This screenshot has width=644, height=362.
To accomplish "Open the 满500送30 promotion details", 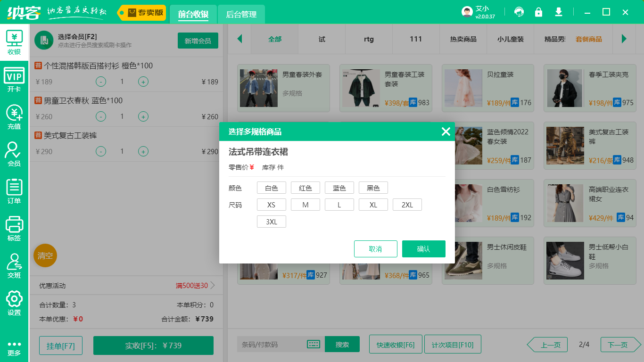I will (x=190, y=285).
